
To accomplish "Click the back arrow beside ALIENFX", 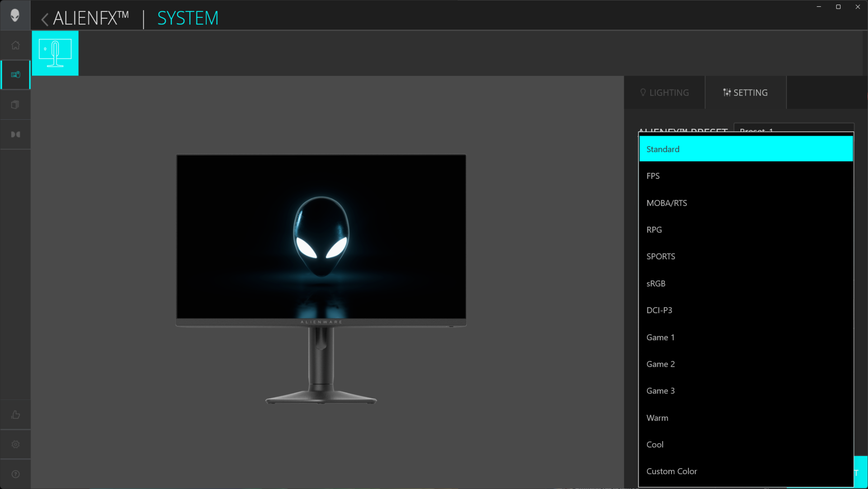I will [x=45, y=19].
